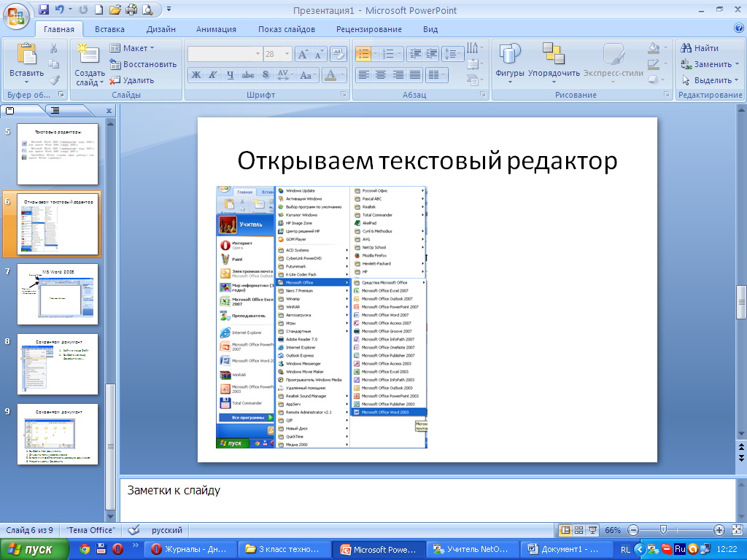Open PowerPoint help question mark icon

[738, 28]
